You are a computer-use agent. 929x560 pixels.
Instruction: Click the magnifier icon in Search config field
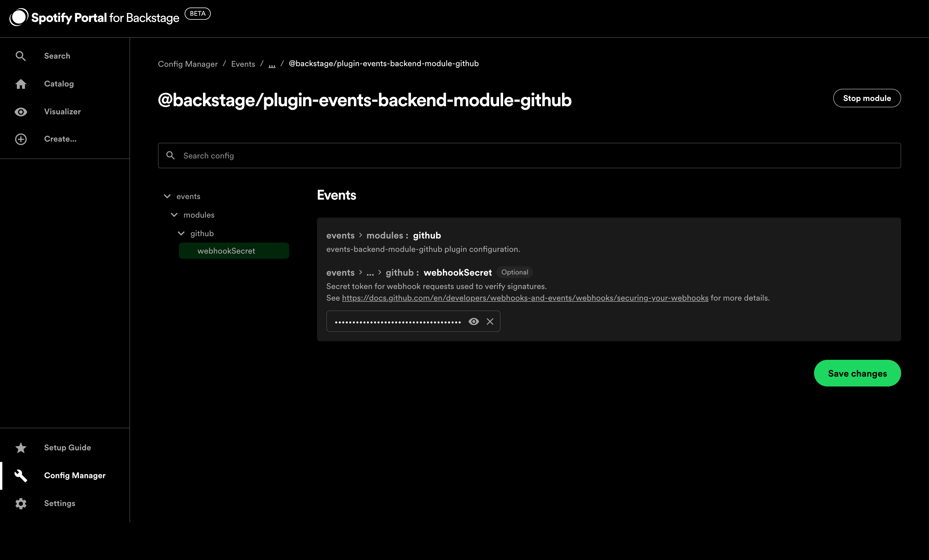click(170, 155)
